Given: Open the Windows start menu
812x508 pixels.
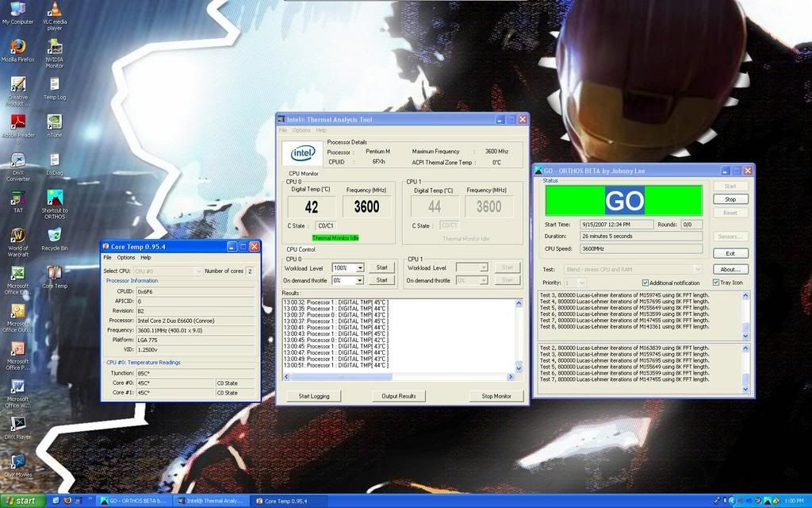Looking at the screenshot, I should pos(22,501).
